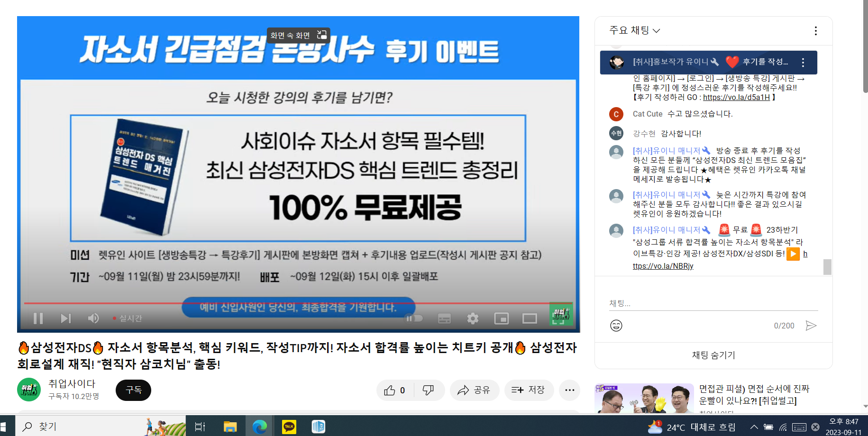Viewport: 868px width, 436px height.
Task: Open the 면접관 피셜 video title link
Action: coord(754,395)
